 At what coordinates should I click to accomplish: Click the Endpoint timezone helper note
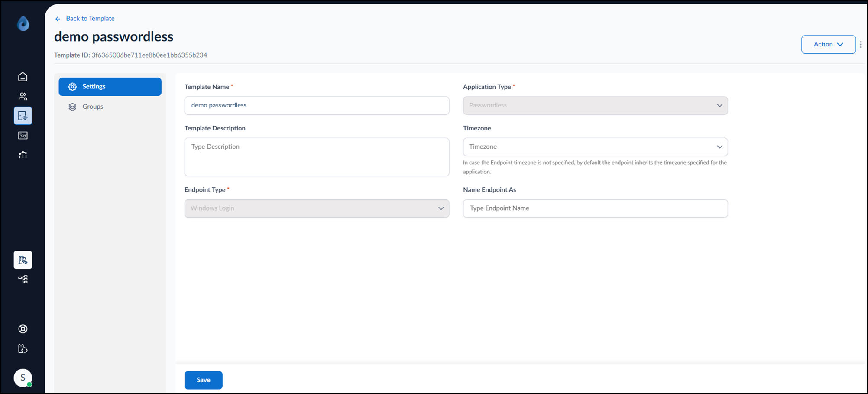[595, 167]
